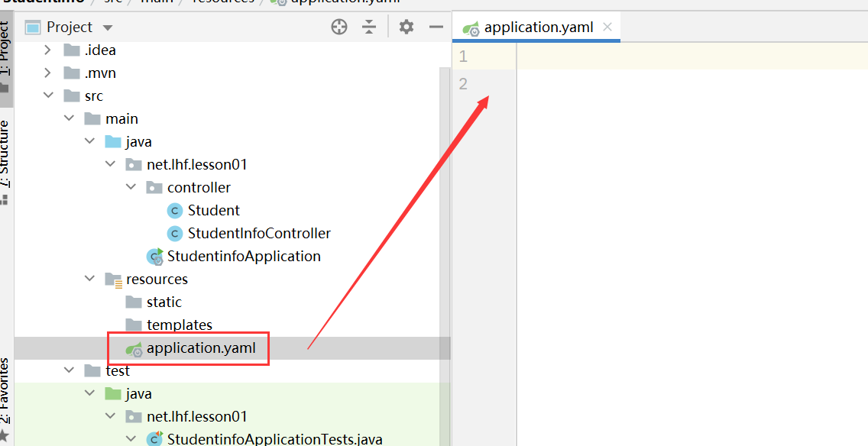This screenshot has height=446, width=868.
Task: Open Project panel settings gear
Action: 406,27
